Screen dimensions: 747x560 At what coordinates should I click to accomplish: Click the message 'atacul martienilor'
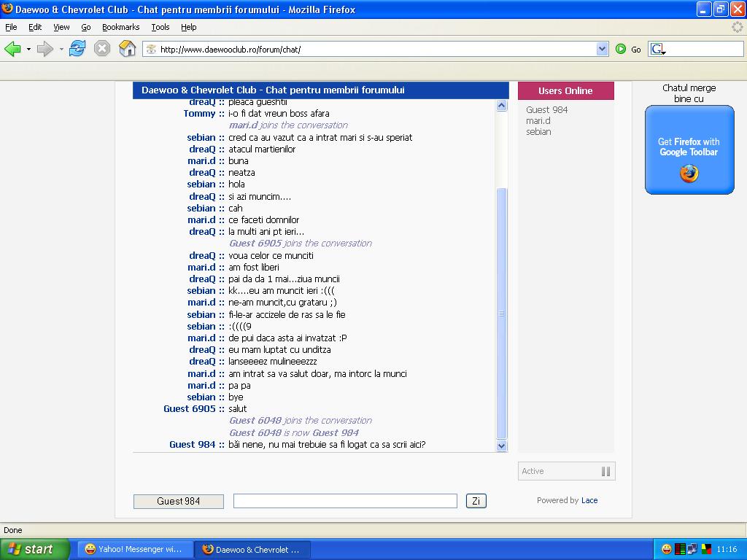[x=262, y=149]
